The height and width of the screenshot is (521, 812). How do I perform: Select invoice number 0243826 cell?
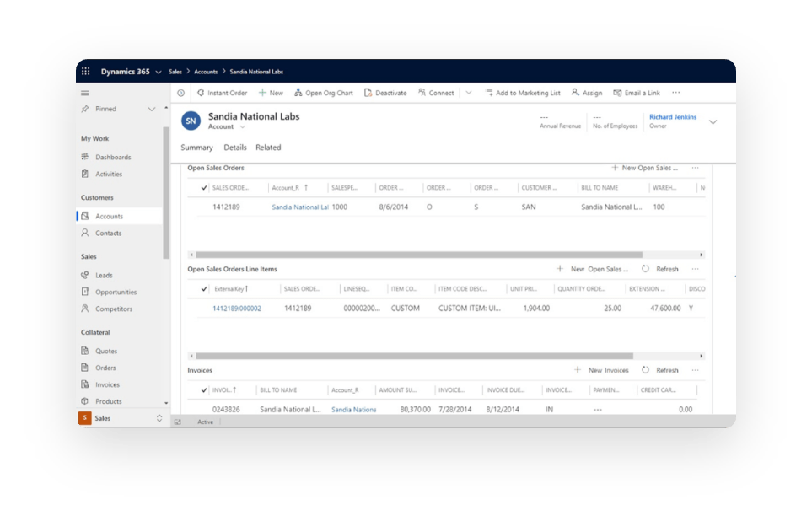point(226,410)
